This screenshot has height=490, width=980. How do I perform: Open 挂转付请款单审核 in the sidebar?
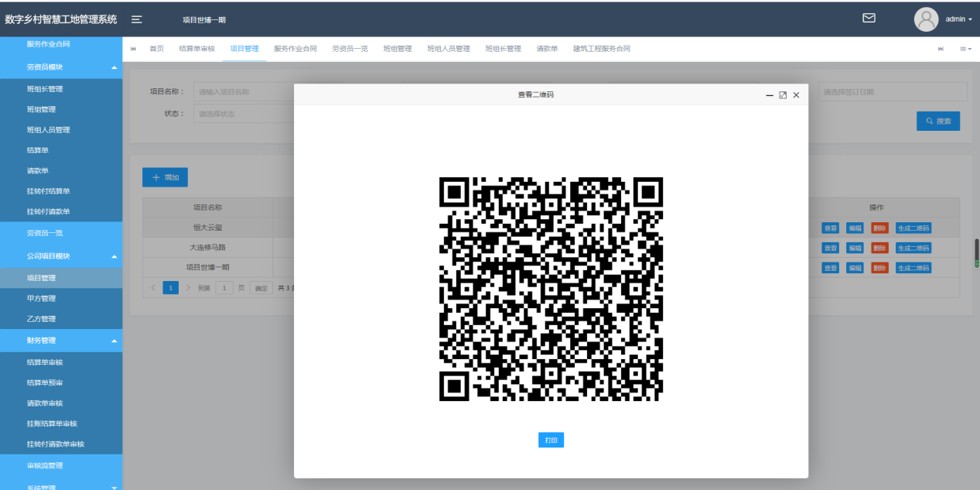[x=61, y=444]
